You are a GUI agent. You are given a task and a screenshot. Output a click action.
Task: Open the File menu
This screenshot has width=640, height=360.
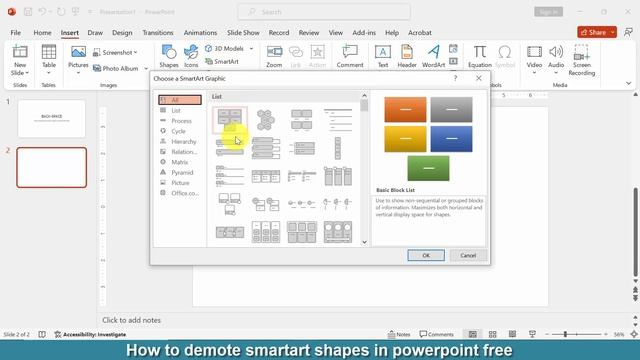pyautogui.click(x=16, y=33)
